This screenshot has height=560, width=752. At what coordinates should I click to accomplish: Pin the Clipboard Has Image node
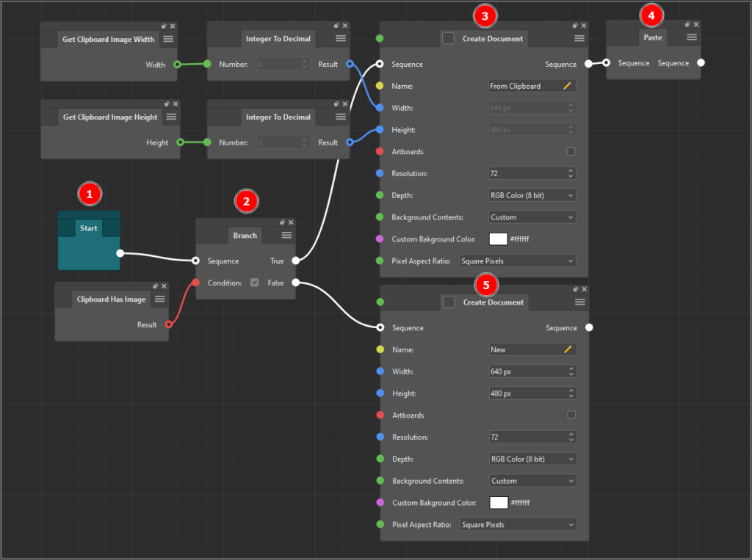(156, 286)
